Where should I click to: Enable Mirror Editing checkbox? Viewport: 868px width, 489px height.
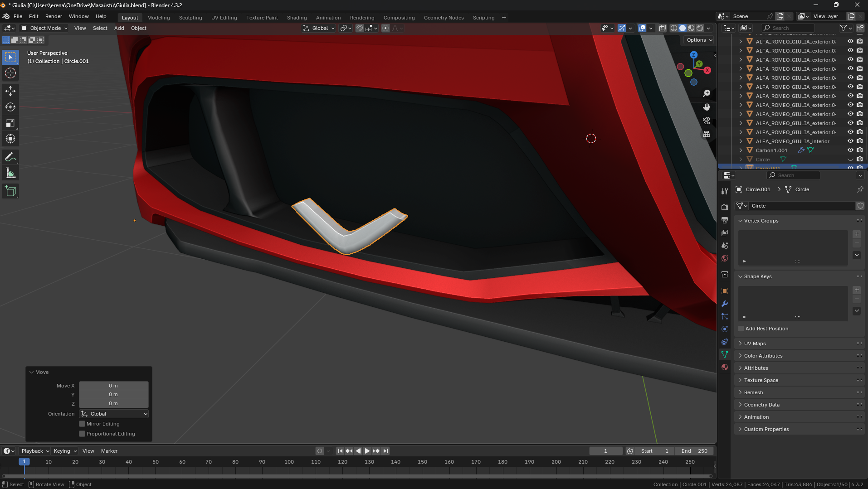[x=82, y=424]
